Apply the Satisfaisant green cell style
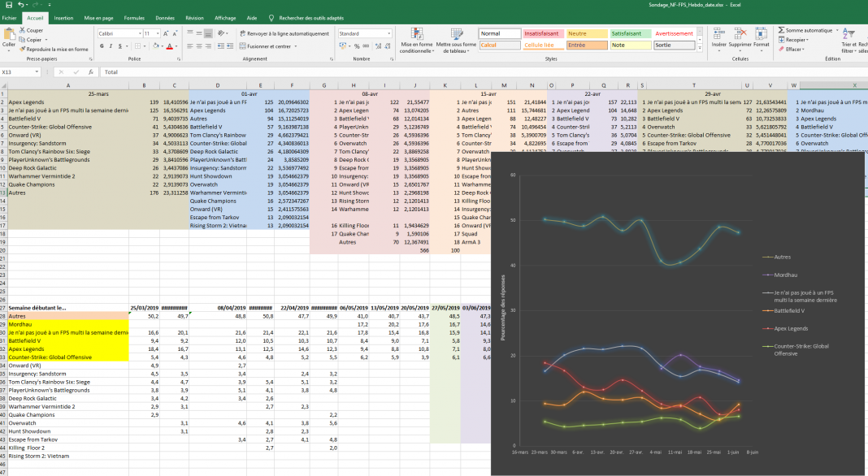The image size is (868, 476). tap(626, 34)
